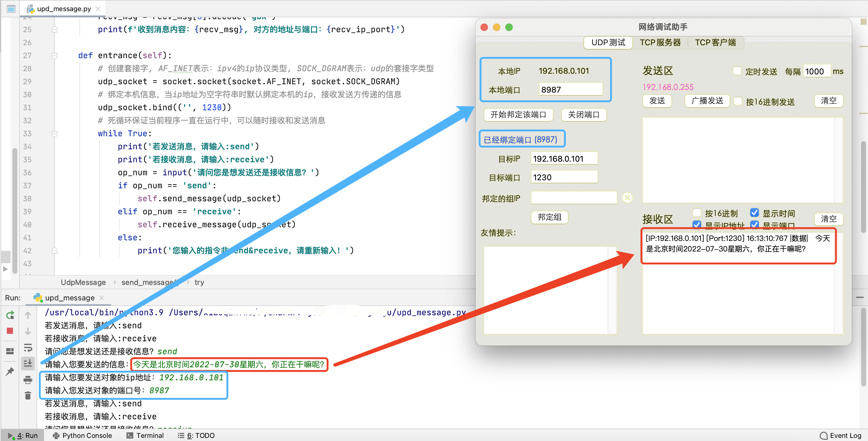Click the editor vertical scrollbar on right
The width and height of the screenshot is (868, 441).
click(x=864, y=187)
